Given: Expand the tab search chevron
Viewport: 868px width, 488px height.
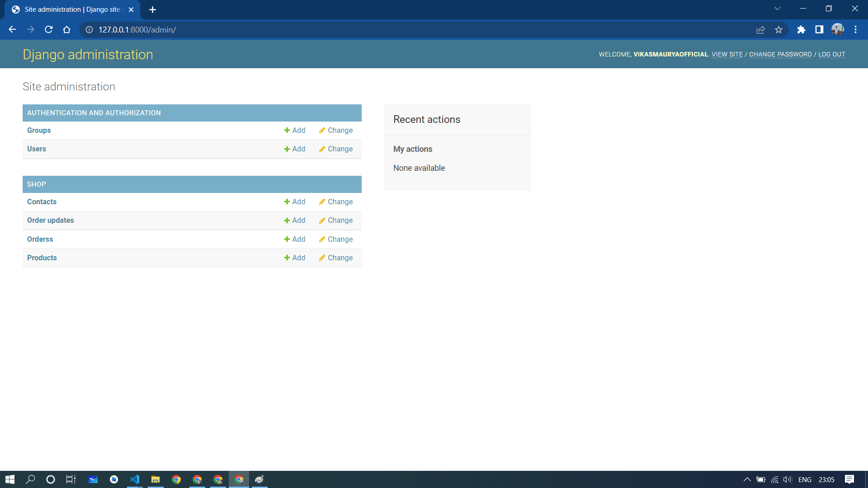Looking at the screenshot, I should coord(777,9).
